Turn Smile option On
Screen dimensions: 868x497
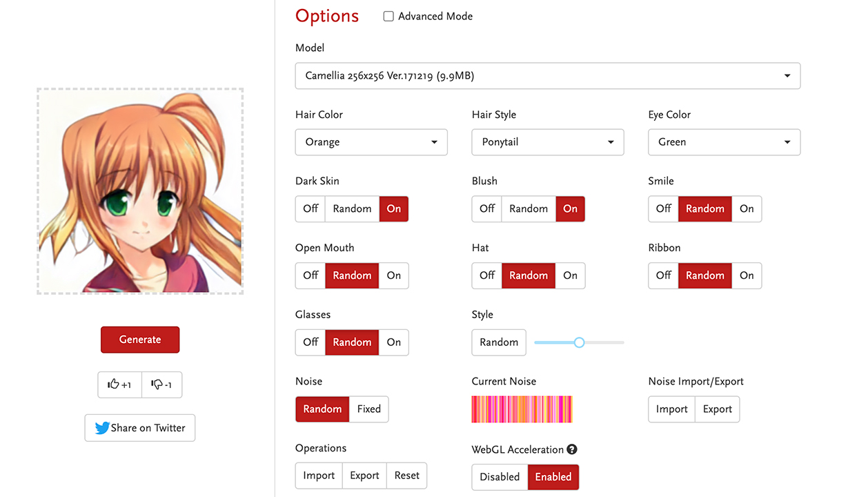[747, 208]
